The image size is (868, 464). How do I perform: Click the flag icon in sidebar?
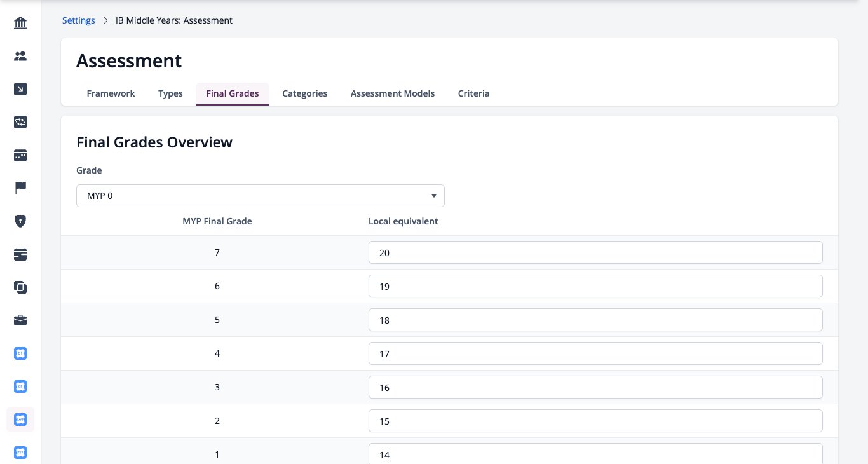20,188
